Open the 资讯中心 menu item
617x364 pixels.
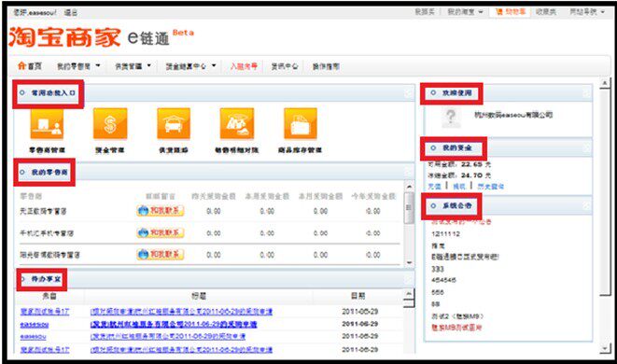coord(284,66)
